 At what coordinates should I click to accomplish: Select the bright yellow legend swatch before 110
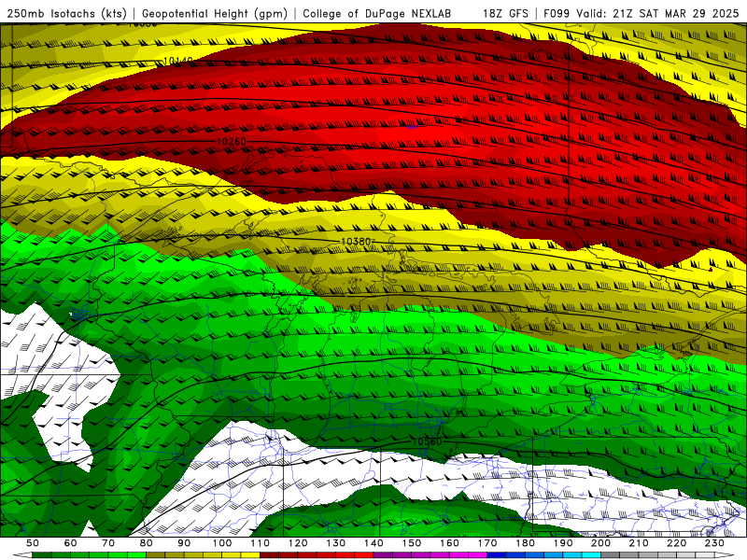tap(250, 555)
